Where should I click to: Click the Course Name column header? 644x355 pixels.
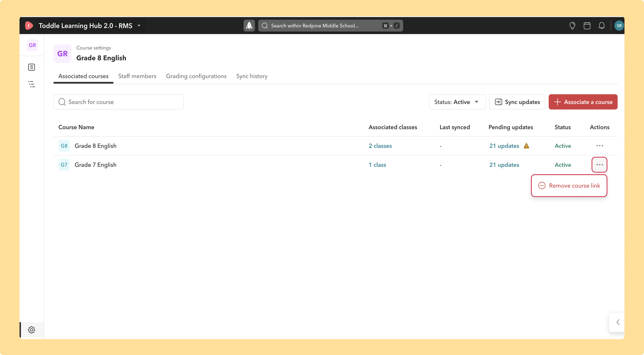[x=76, y=127]
